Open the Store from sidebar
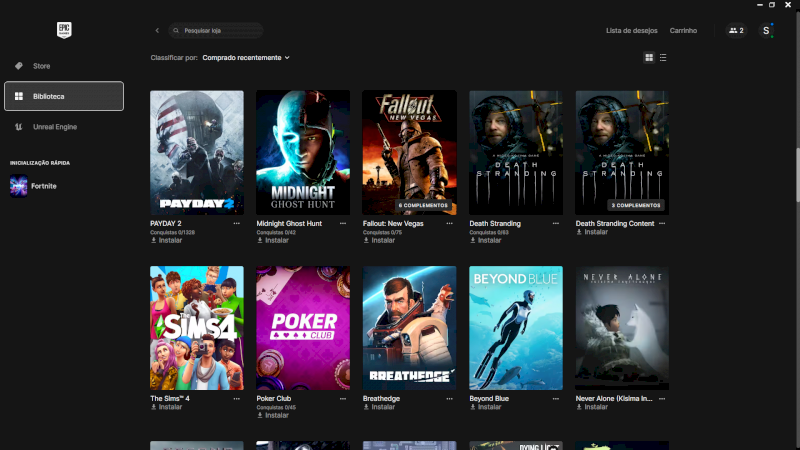Screen dimensions: 800x450 pyautogui.click(x=41, y=66)
